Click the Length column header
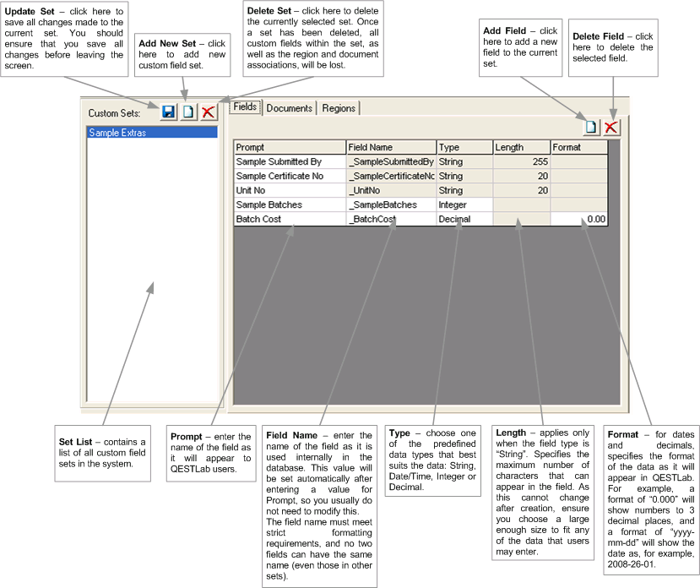Image resolution: width=700 pixels, height=588 pixels. pos(521,147)
